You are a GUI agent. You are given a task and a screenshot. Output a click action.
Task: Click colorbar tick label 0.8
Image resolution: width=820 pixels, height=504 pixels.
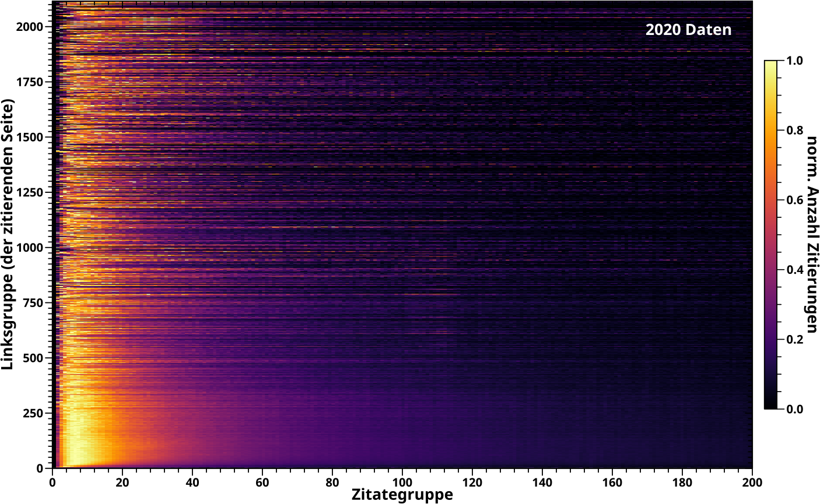pyautogui.click(x=794, y=131)
